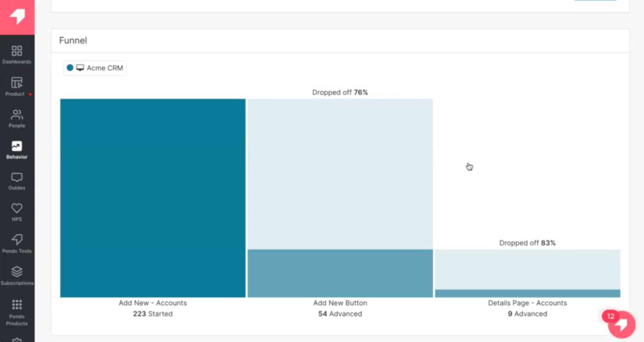This screenshot has width=644, height=342.
Task: Select the Pendo Products grid icon
Action: pyautogui.click(x=17, y=304)
